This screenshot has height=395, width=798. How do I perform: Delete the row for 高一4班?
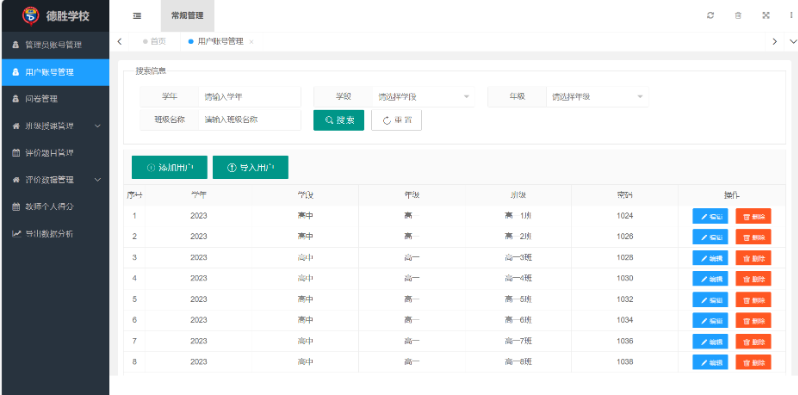[x=753, y=278]
